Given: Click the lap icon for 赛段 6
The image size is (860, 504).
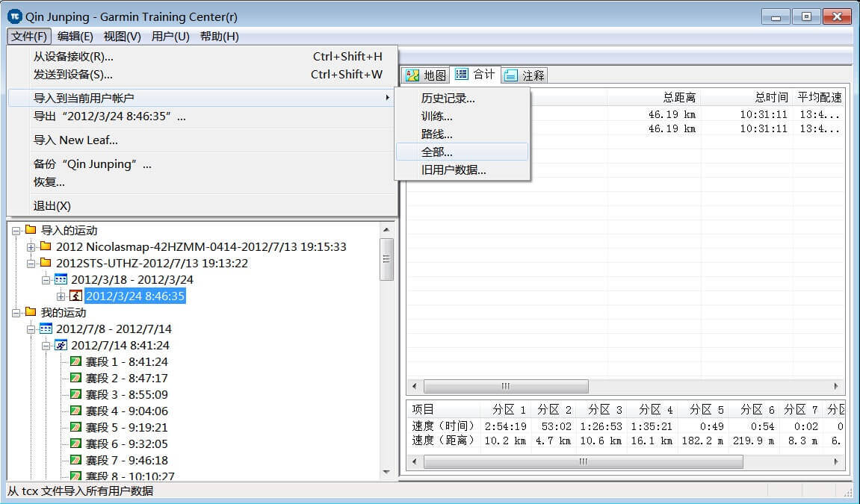Looking at the screenshot, I should (x=75, y=444).
